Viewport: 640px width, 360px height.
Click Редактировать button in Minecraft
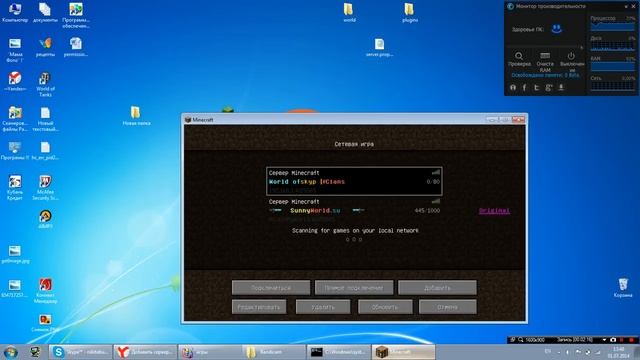point(259,307)
